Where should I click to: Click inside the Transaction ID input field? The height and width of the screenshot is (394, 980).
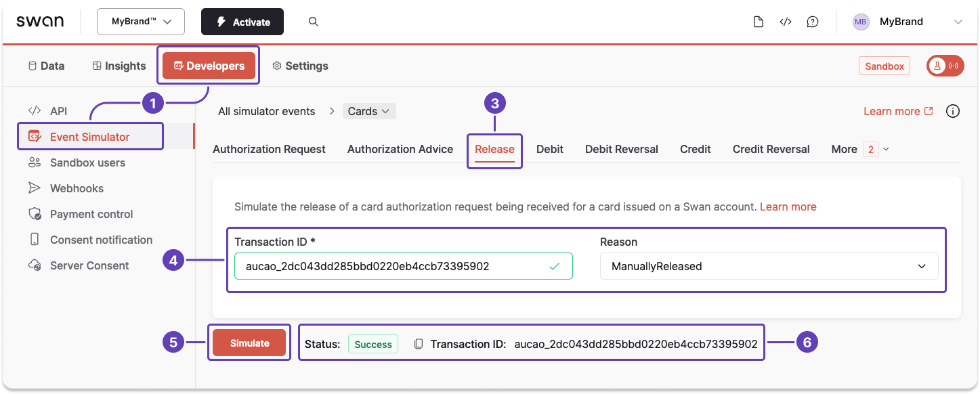(403, 266)
